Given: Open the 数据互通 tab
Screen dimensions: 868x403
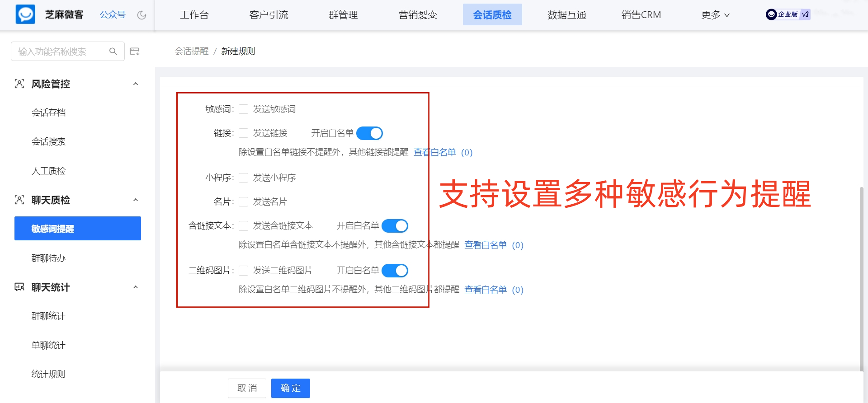Looking at the screenshot, I should click(x=566, y=15).
